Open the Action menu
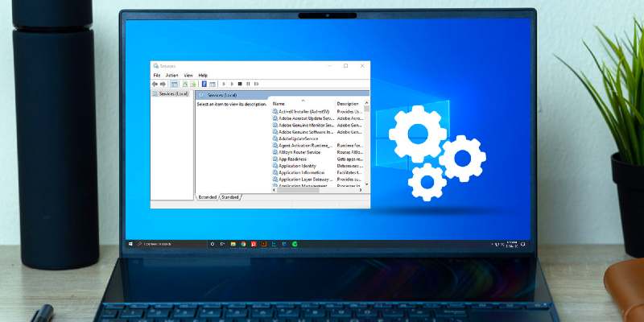The height and width of the screenshot is (322, 644). tap(171, 75)
